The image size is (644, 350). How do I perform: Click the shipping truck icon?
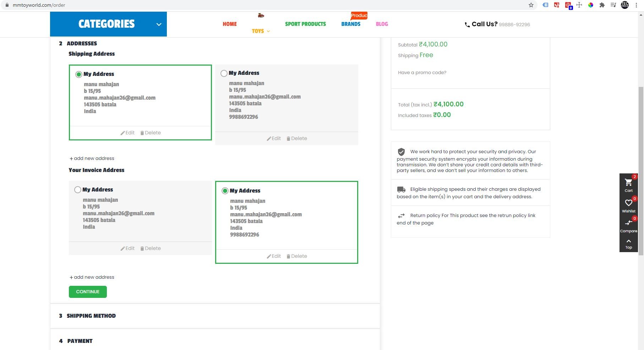(401, 189)
